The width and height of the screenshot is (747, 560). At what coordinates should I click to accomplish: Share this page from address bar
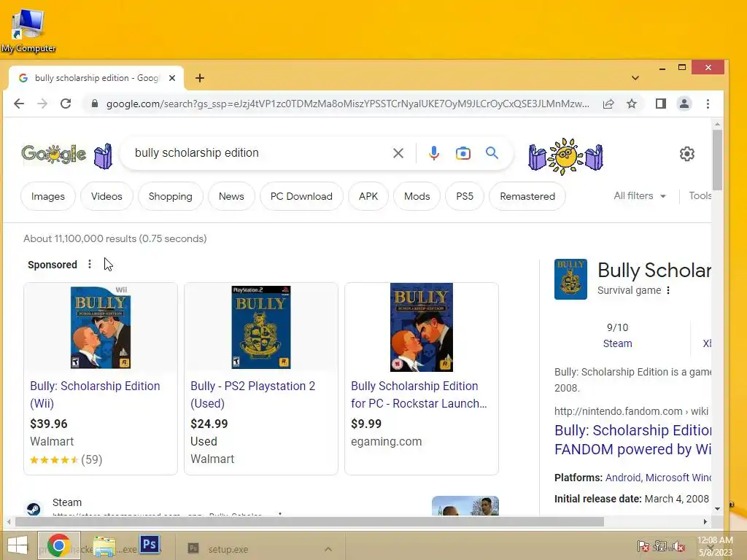(x=608, y=104)
